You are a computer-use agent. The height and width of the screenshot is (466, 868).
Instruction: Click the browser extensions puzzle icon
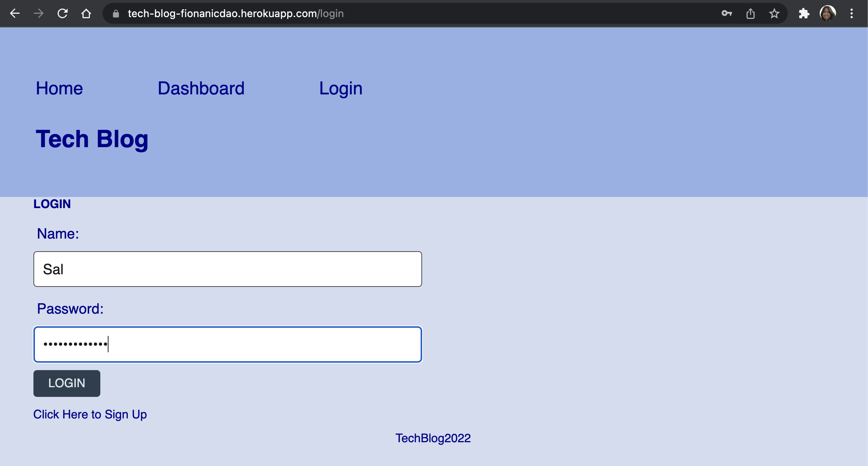pos(804,14)
